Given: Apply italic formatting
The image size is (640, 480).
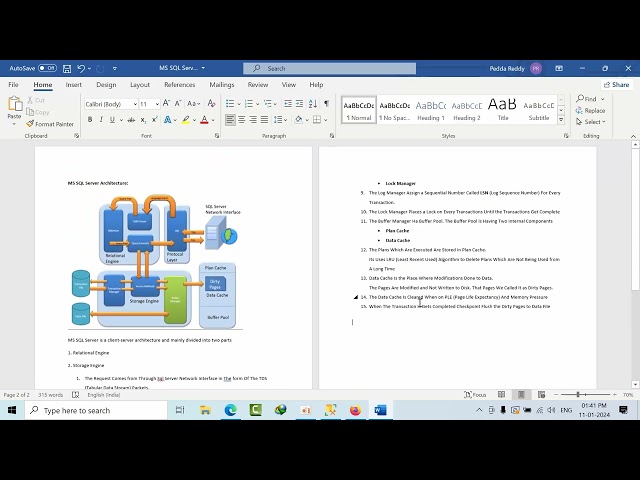Looking at the screenshot, I should [x=101, y=120].
